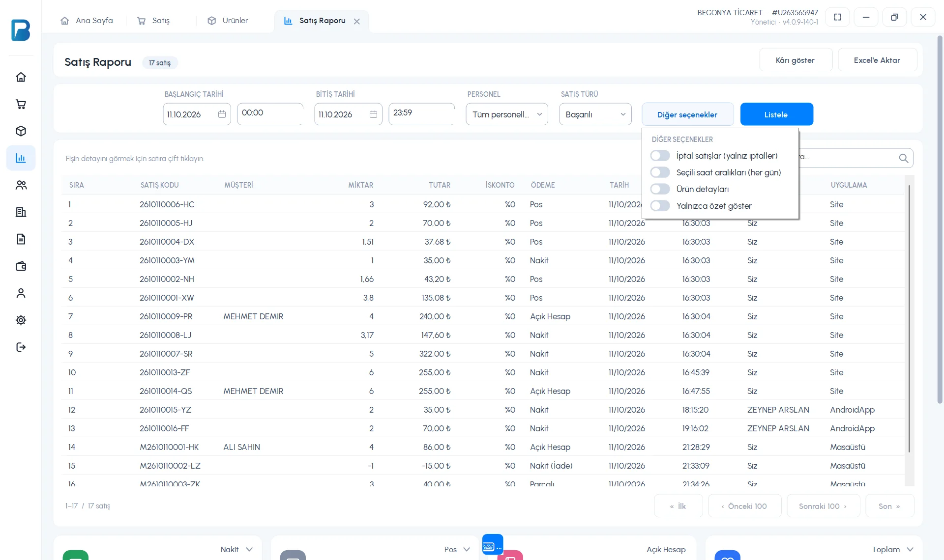Open the wallet icon in the sidebar
The height and width of the screenshot is (560, 944).
[x=21, y=266]
